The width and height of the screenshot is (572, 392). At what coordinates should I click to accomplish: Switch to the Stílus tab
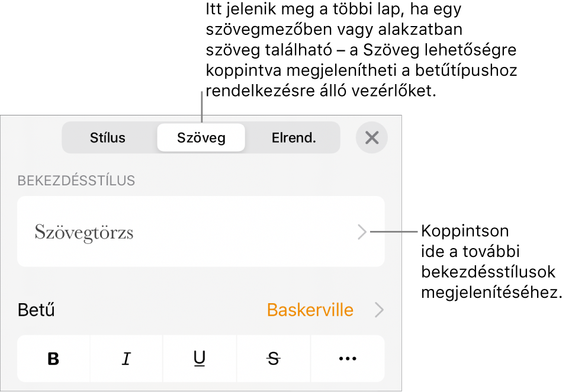107,137
